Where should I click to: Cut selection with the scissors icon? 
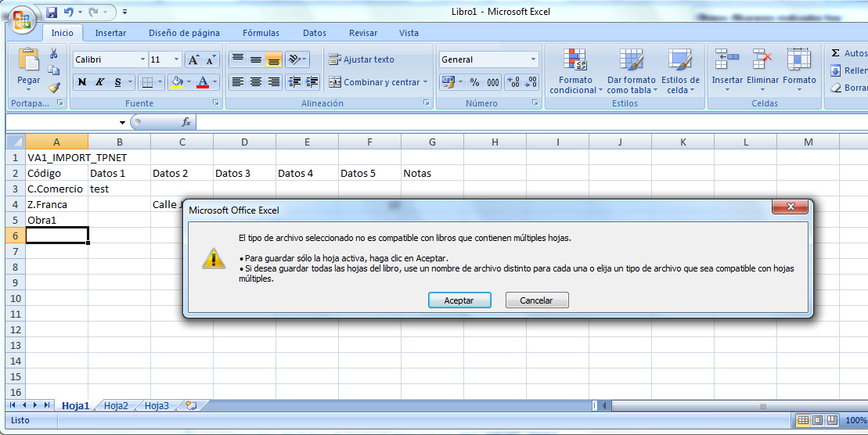54,53
